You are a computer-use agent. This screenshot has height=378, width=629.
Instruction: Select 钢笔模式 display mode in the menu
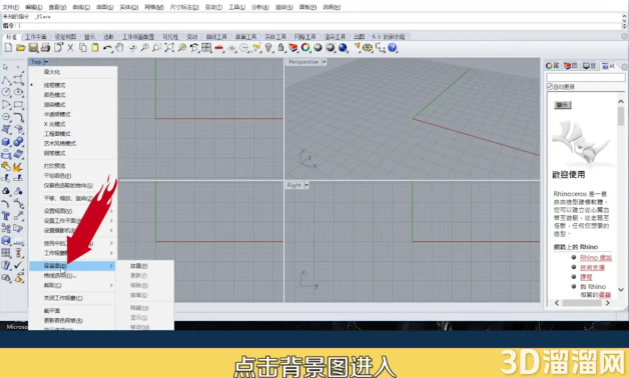[55, 153]
